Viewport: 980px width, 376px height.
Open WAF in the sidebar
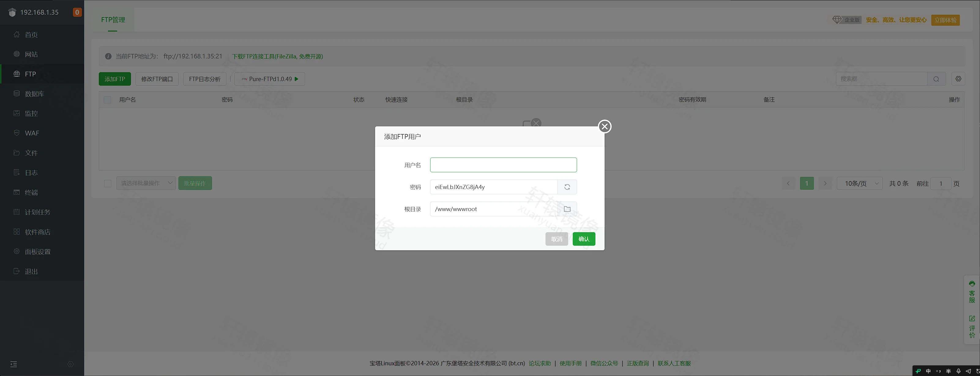click(x=42, y=133)
